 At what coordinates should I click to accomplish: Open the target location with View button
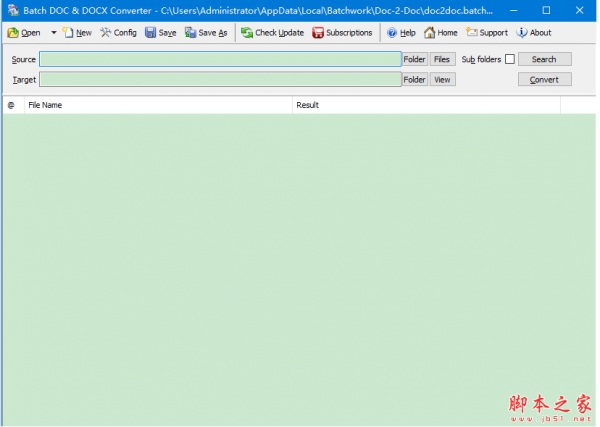[x=442, y=80]
